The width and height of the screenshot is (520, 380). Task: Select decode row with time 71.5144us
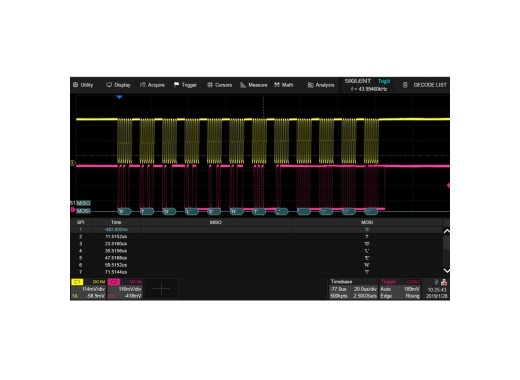[256, 272]
